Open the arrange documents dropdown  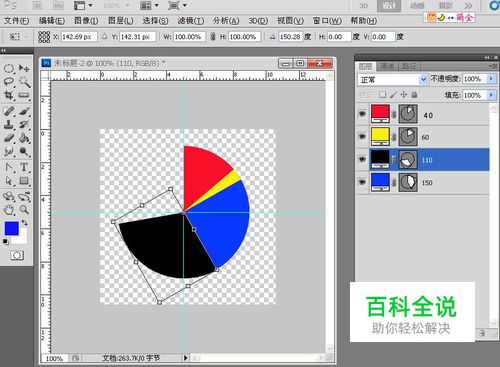pyautogui.click(x=149, y=5)
